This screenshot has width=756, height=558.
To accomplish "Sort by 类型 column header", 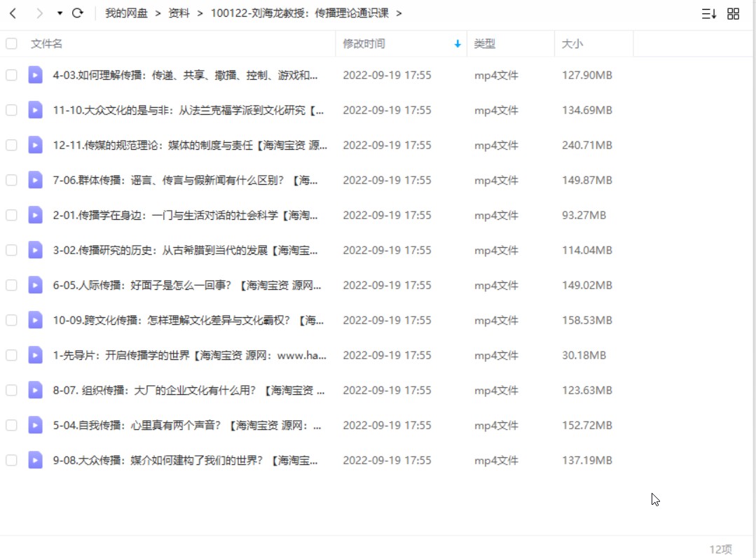I will (485, 44).
